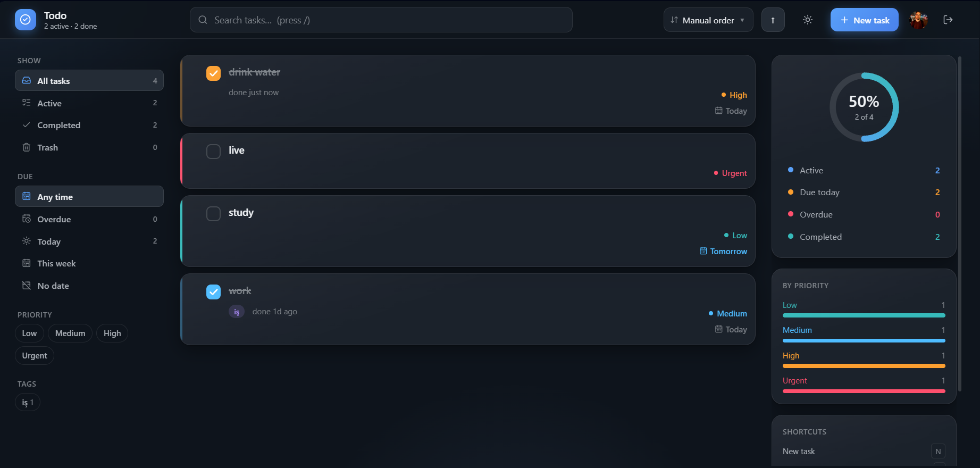This screenshot has width=980, height=468.
Task: Click the 50% progress ring
Action: [x=864, y=107]
